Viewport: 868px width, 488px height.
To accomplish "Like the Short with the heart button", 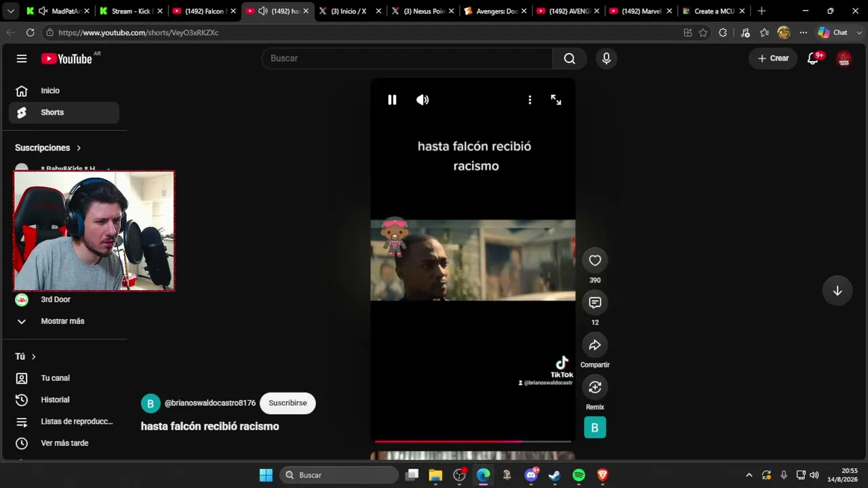I will coord(595,260).
